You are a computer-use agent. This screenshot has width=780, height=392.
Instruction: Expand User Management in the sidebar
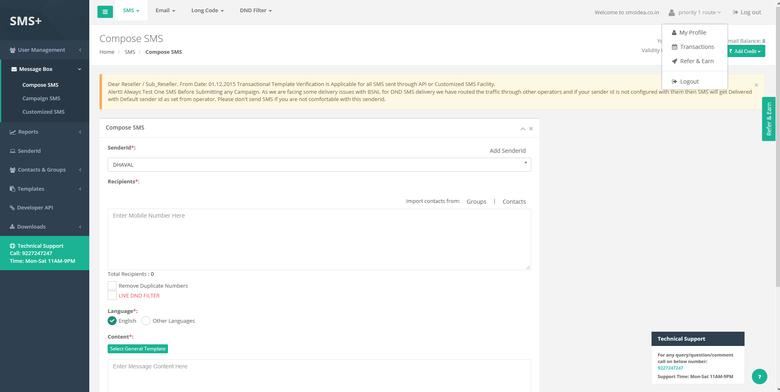(45, 50)
